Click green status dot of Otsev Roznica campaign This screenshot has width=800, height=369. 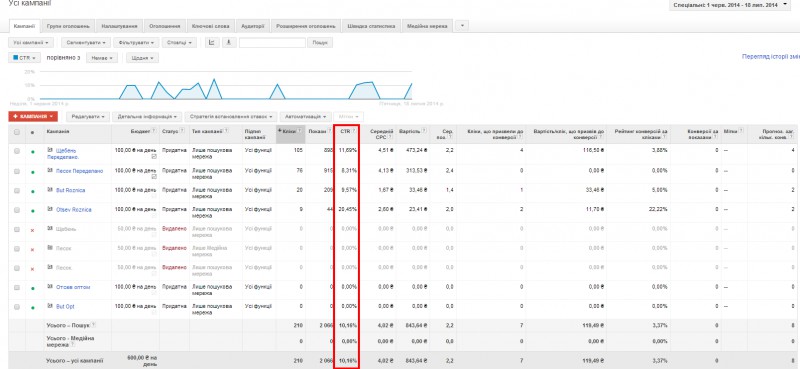point(33,210)
